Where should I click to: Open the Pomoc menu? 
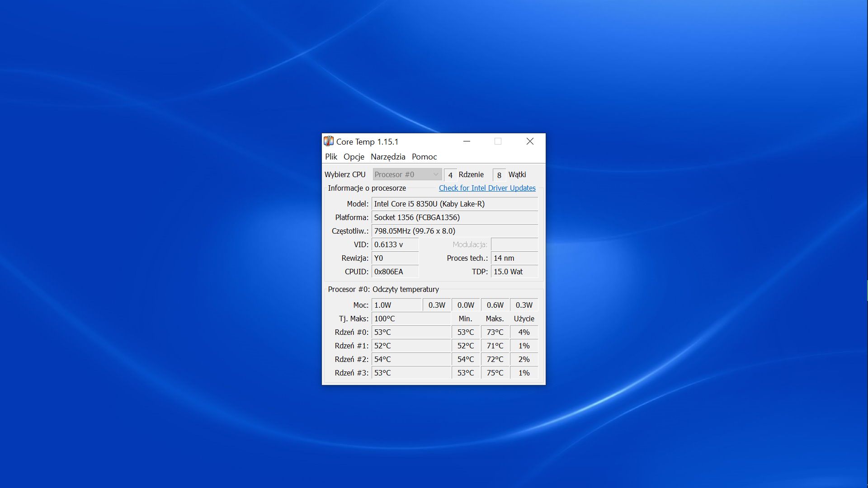pos(424,157)
